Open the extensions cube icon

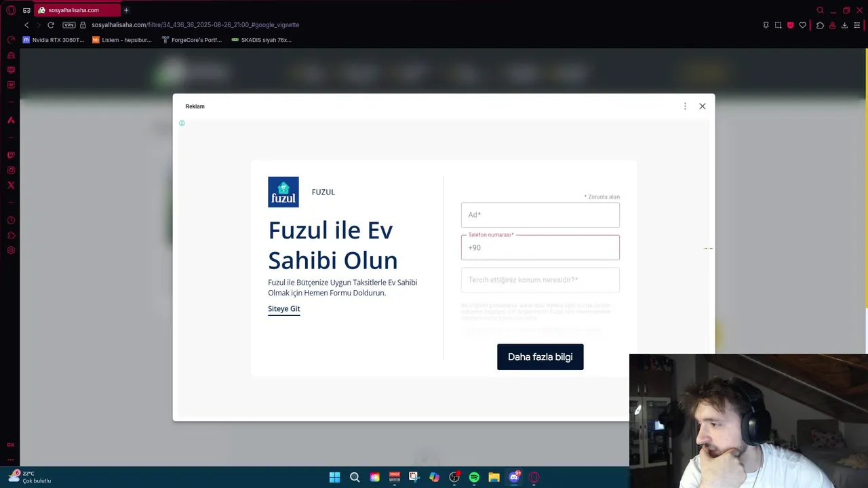tap(820, 25)
